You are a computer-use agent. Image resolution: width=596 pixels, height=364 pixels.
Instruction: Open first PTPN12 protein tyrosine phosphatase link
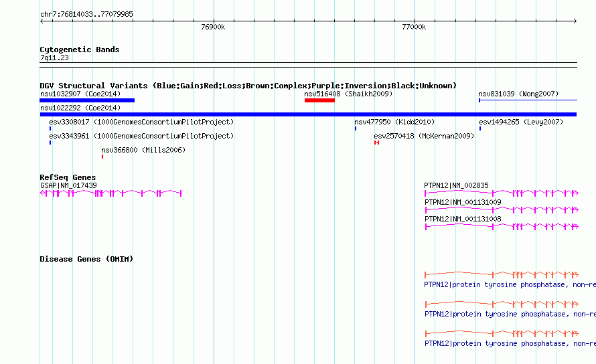[510, 284]
